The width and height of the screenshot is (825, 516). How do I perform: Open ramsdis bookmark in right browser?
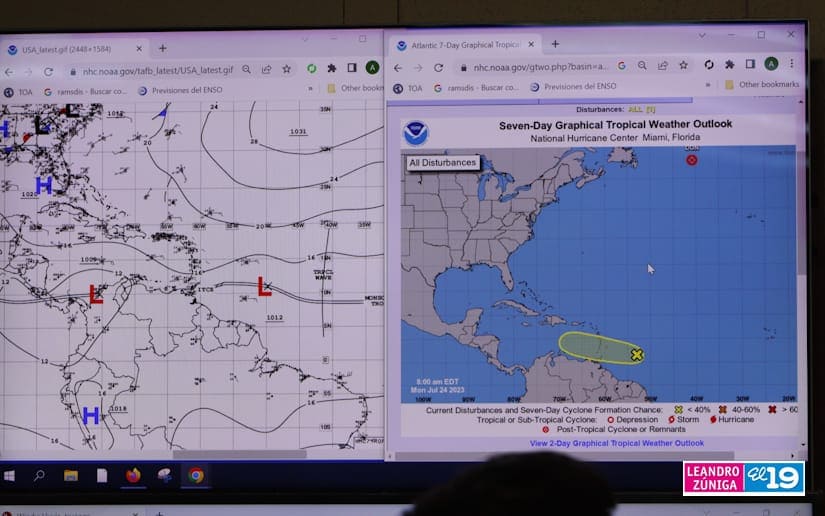coord(476,88)
